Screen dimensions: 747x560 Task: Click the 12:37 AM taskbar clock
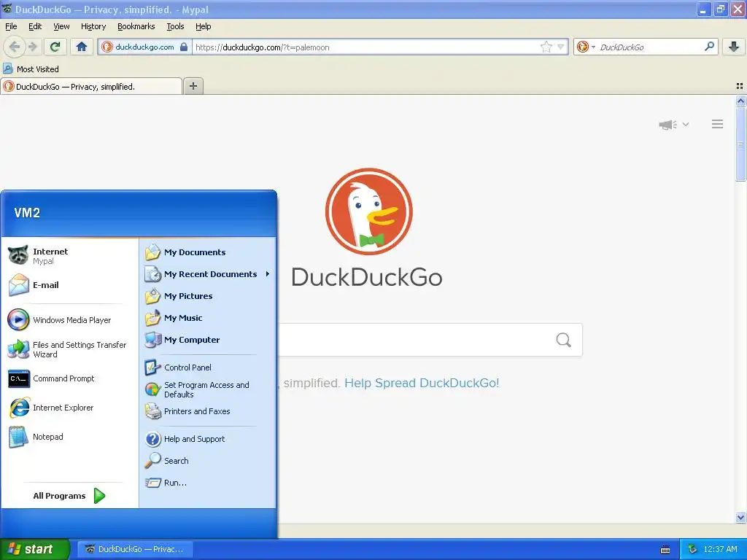pos(720,549)
